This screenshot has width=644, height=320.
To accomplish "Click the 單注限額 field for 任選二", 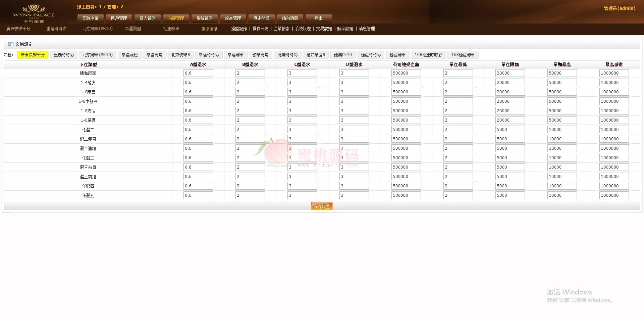I will 510,130.
